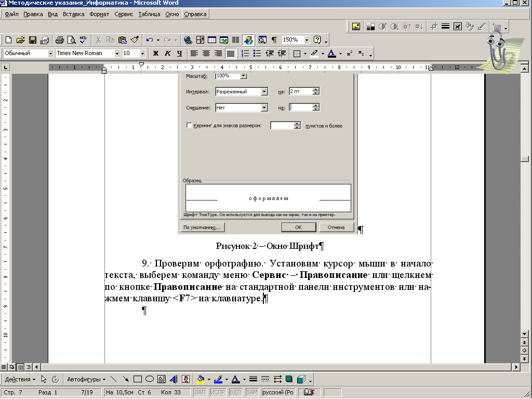
Task: Click the Insert Picture icon on Picture toolbar
Action: [x=356, y=26]
